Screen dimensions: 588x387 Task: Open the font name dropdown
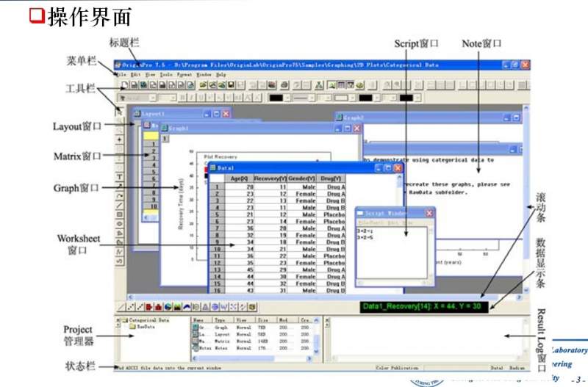(x=153, y=98)
